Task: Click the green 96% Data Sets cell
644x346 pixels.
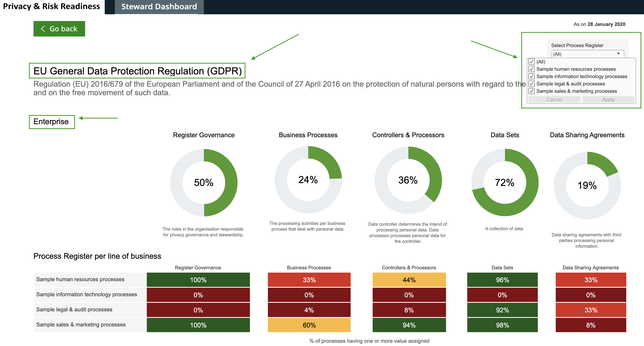Action: tap(502, 280)
